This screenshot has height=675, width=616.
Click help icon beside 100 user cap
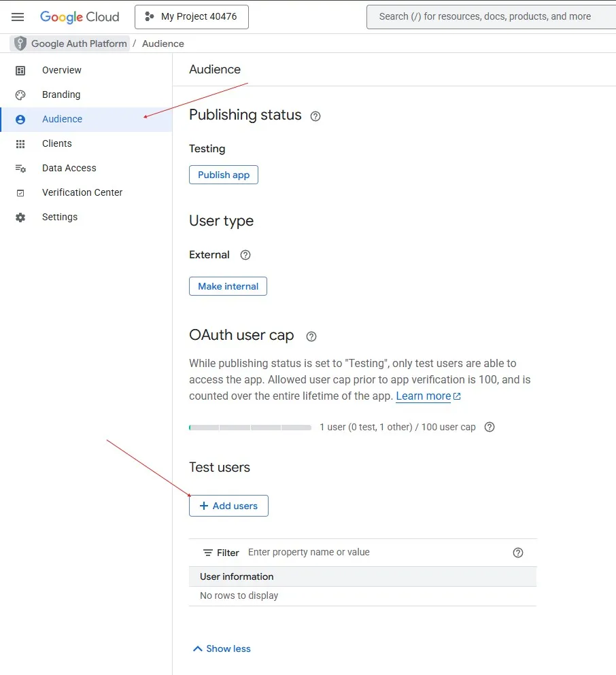point(490,428)
